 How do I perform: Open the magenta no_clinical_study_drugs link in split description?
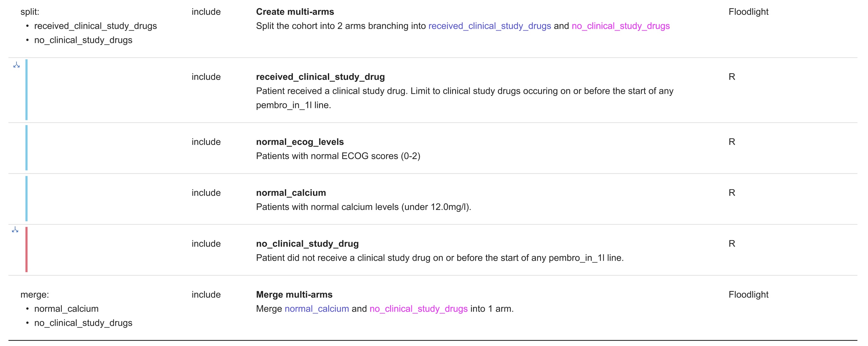pos(620,26)
